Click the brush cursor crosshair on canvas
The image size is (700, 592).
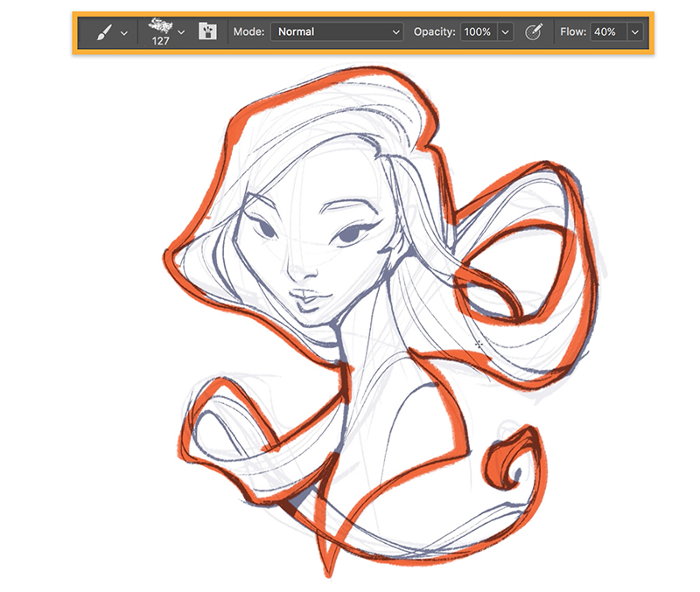pos(479,345)
